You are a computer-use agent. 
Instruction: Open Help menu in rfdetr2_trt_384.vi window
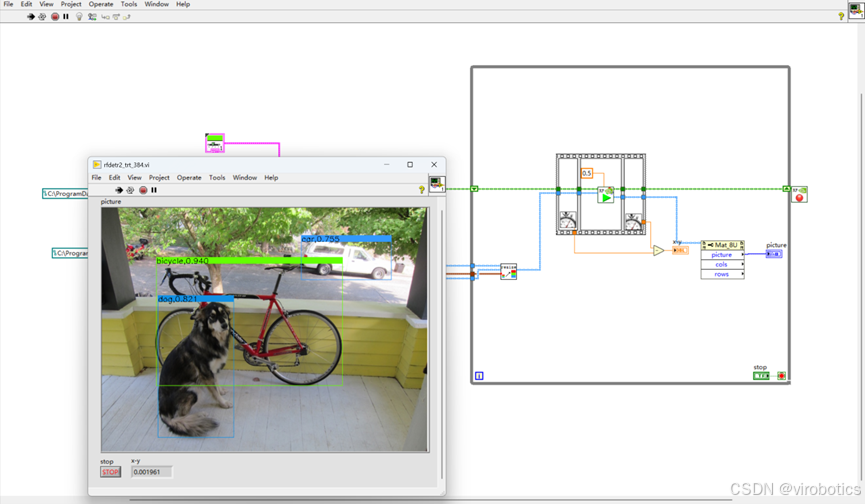(x=271, y=178)
